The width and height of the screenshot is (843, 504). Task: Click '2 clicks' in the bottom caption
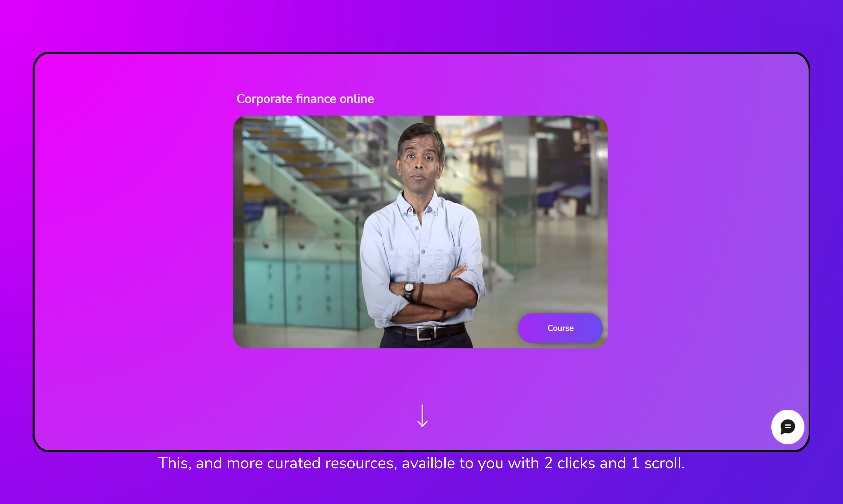click(570, 463)
